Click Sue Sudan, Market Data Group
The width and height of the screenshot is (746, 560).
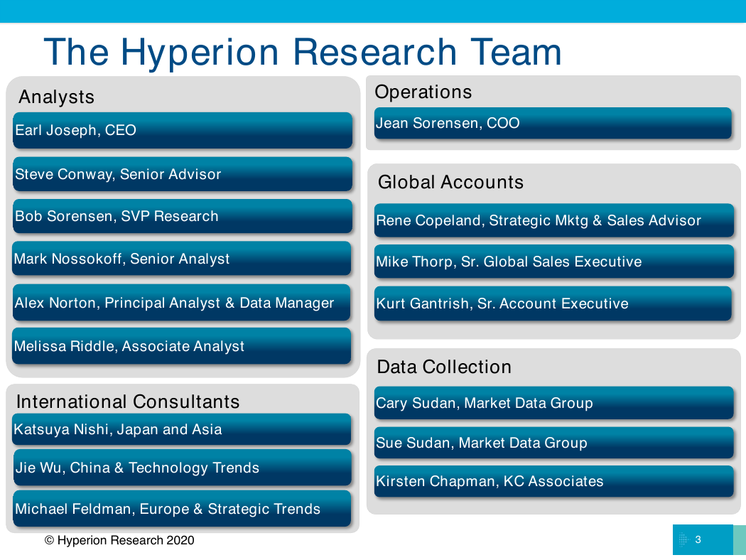click(x=554, y=443)
